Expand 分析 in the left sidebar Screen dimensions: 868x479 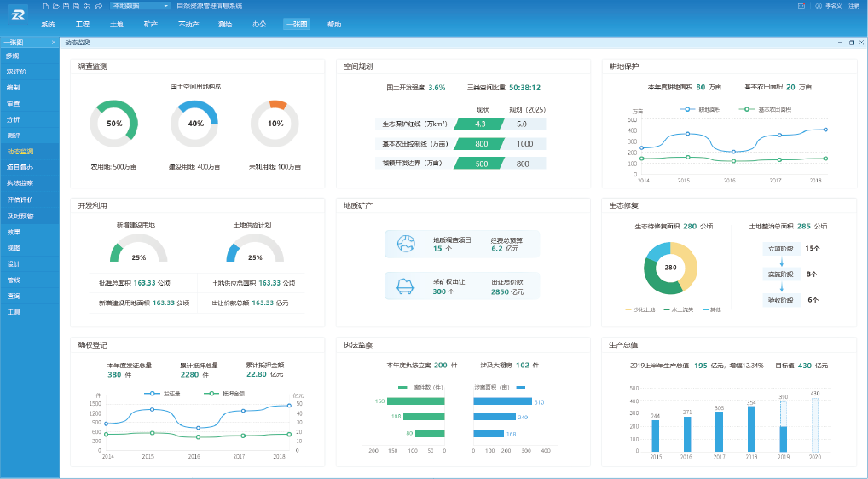tap(14, 119)
